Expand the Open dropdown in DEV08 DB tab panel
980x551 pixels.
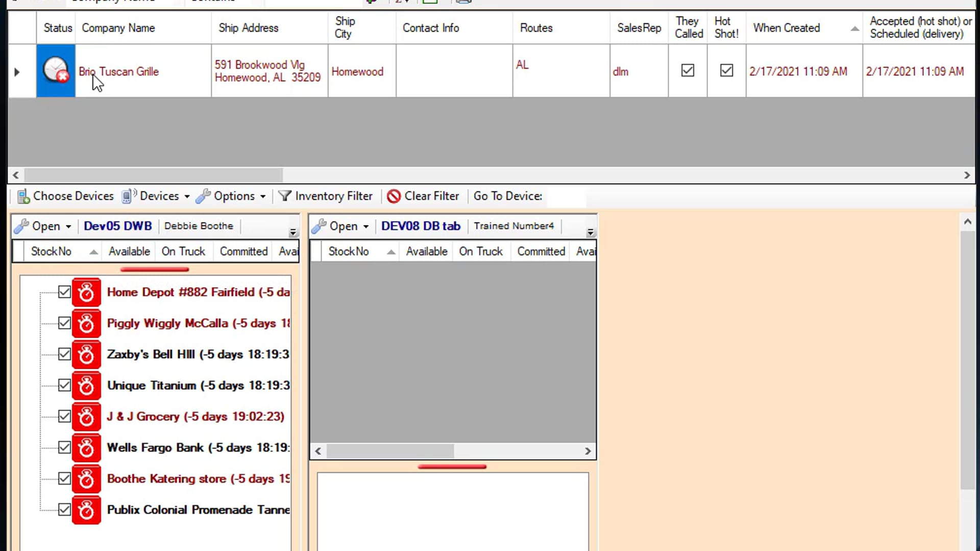[x=365, y=227]
